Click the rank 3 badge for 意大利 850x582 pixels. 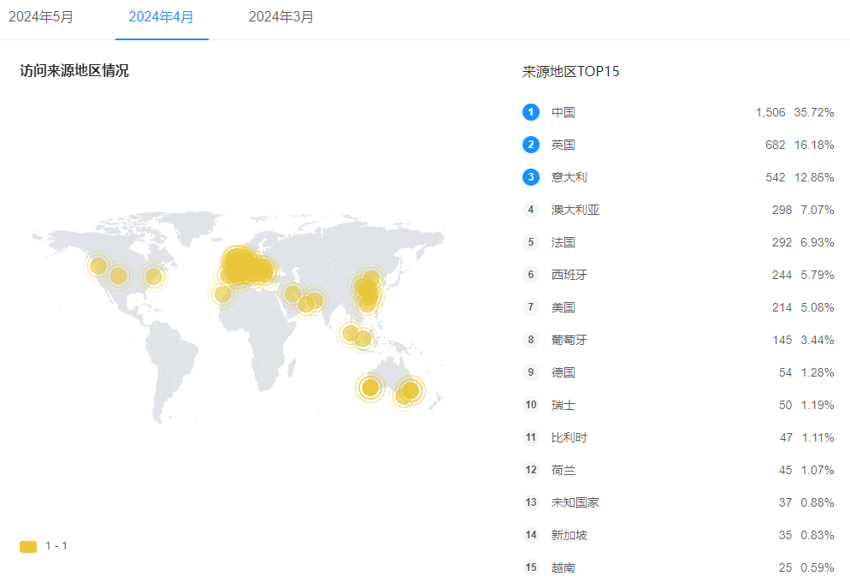[531, 177]
